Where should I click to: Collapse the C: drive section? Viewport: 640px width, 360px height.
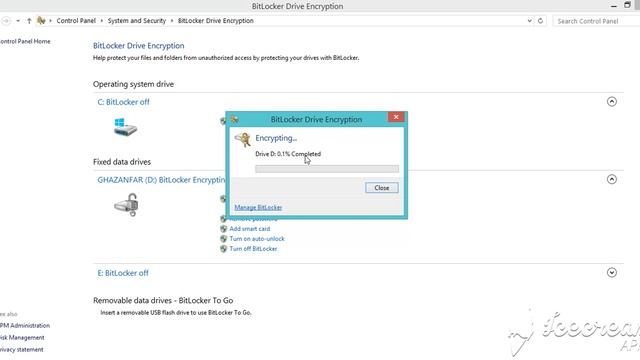click(x=611, y=102)
